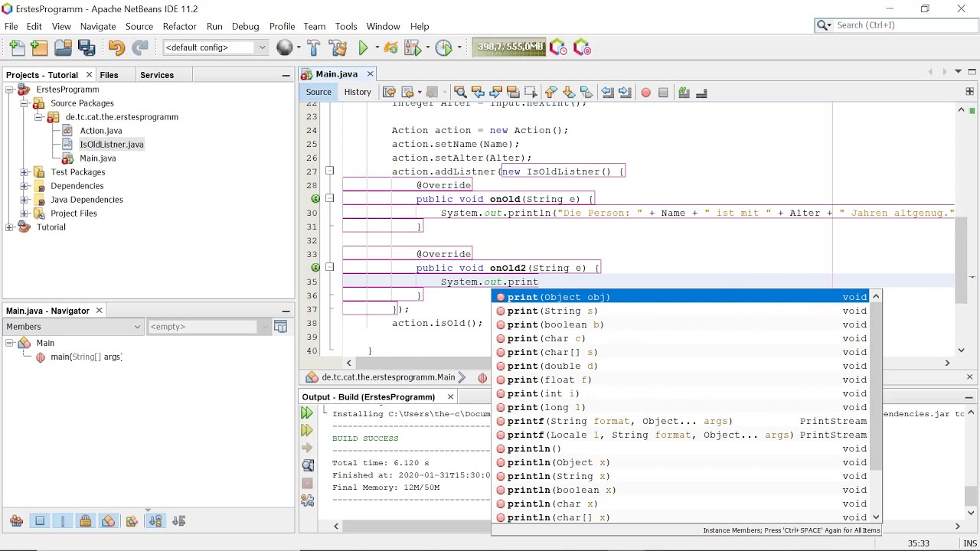This screenshot has height=551, width=980.
Task: Expand the Test Packages node
Action: (x=24, y=172)
